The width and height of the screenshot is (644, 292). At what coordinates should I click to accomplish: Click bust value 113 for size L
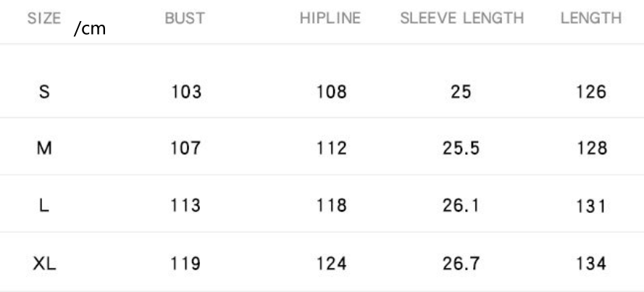tap(185, 206)
